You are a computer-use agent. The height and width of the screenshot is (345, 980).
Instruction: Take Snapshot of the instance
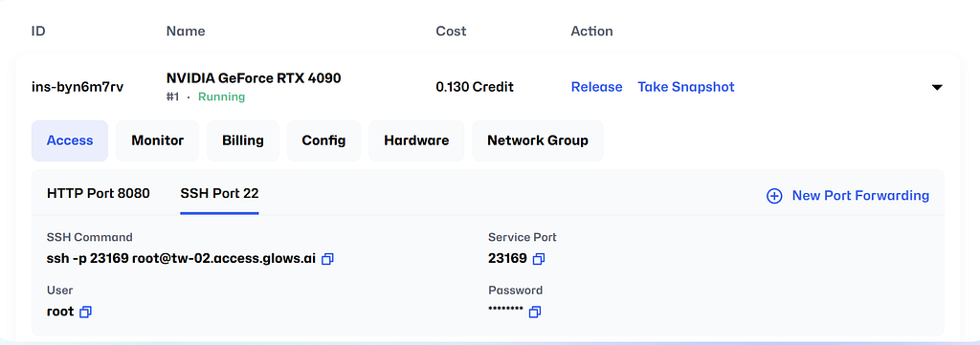[685, 87]
